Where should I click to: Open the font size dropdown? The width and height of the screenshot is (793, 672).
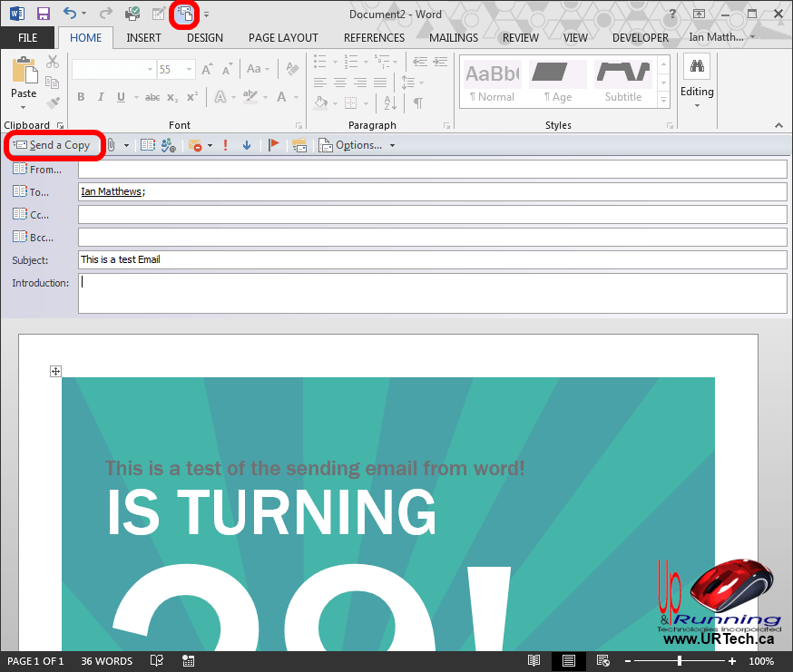(189, 70)
